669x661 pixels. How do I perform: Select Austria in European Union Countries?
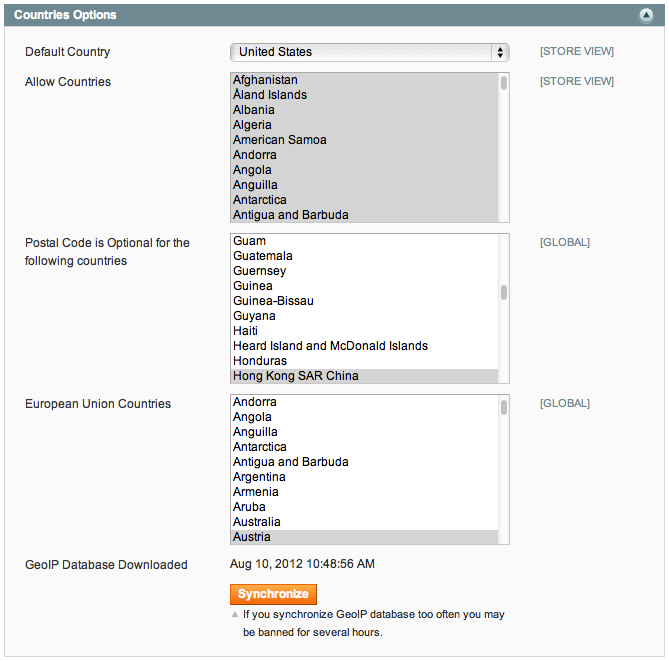(251, 537)
